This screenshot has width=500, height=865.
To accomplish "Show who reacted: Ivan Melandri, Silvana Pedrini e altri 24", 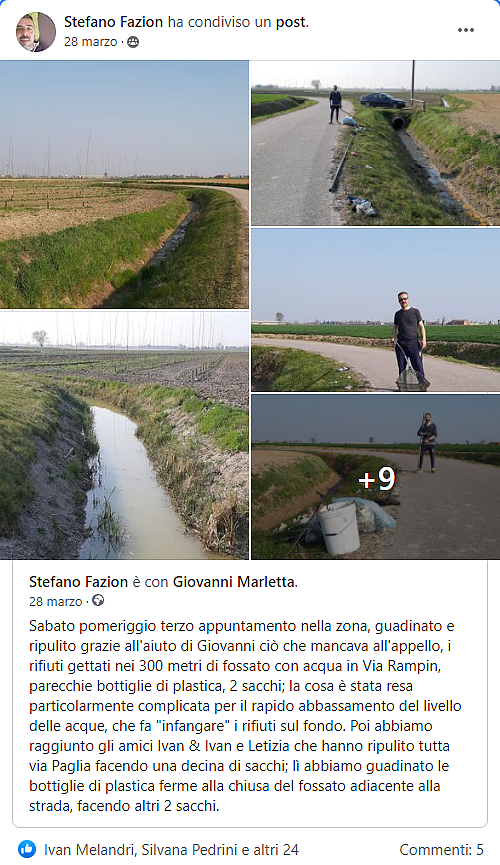I will [x=172, y=850].
